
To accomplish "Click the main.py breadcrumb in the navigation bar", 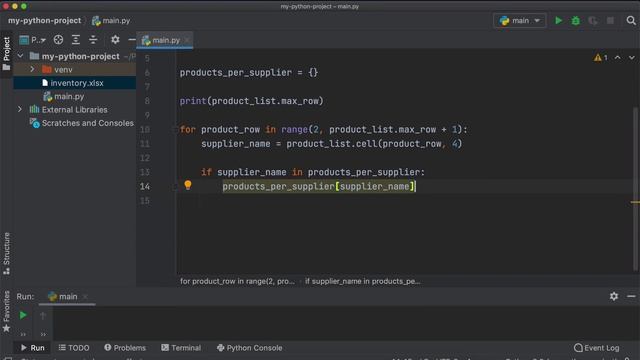I will tap(111, 20).
